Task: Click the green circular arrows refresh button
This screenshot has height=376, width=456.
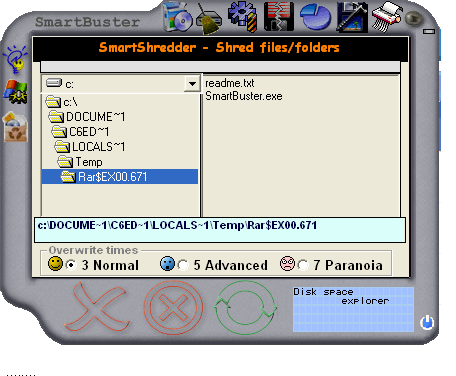Action: click(x=245, y=307)
